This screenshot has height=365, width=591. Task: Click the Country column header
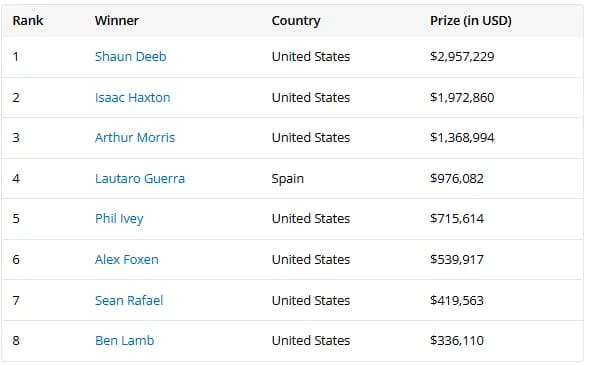[296, 21]
